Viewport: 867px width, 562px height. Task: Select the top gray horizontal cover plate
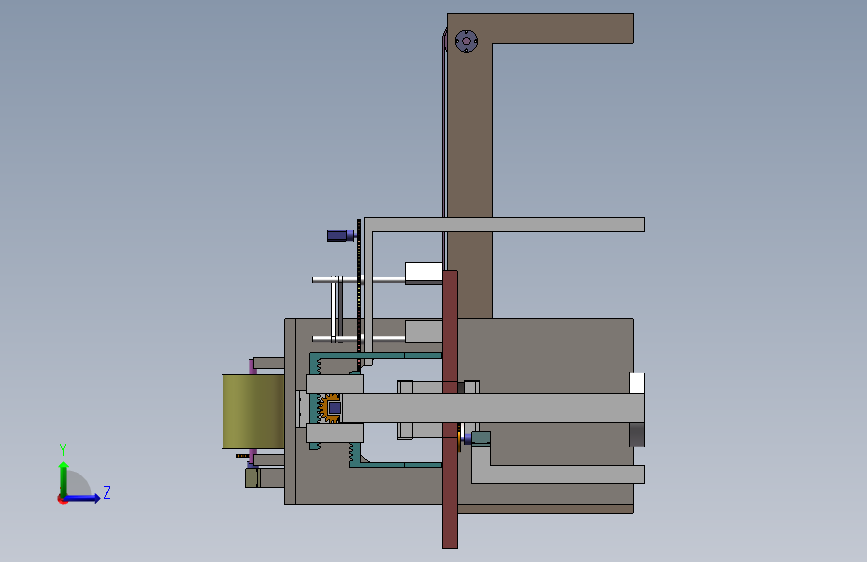click(504, 224)
